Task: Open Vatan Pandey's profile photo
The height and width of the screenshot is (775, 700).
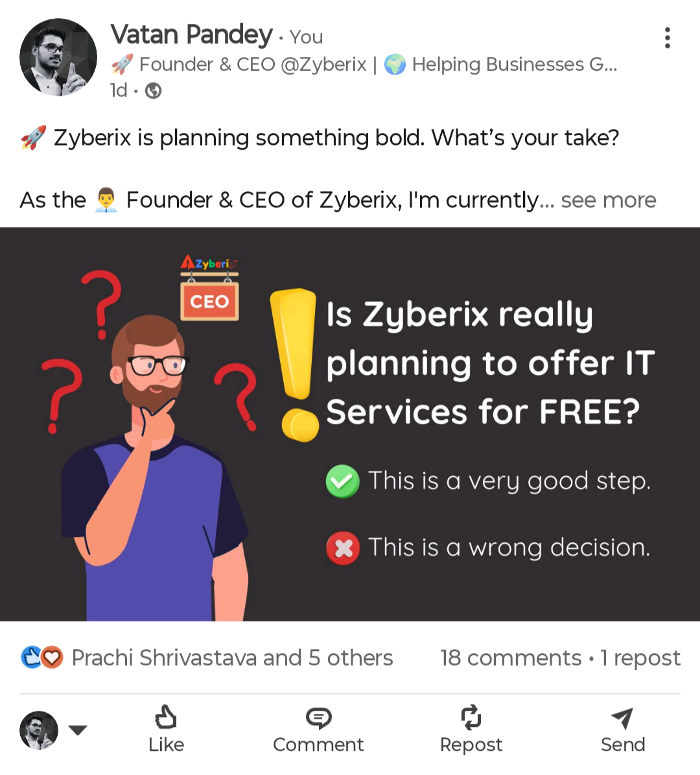Action: 58,57
